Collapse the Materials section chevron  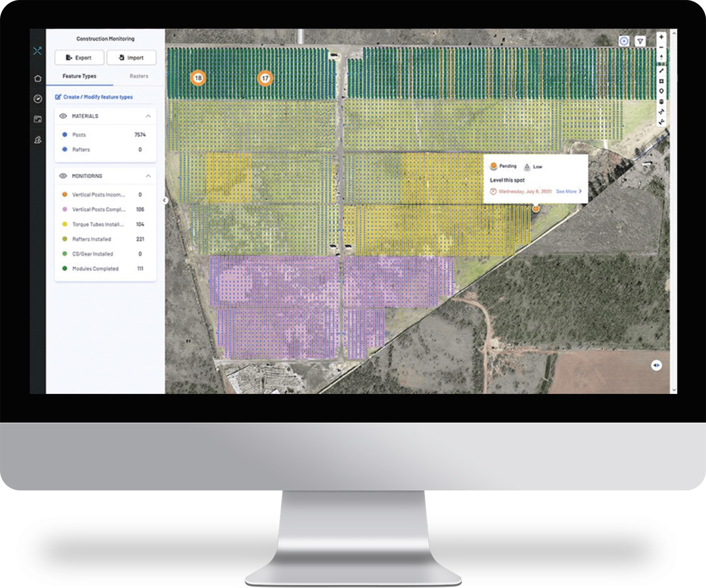148,116
